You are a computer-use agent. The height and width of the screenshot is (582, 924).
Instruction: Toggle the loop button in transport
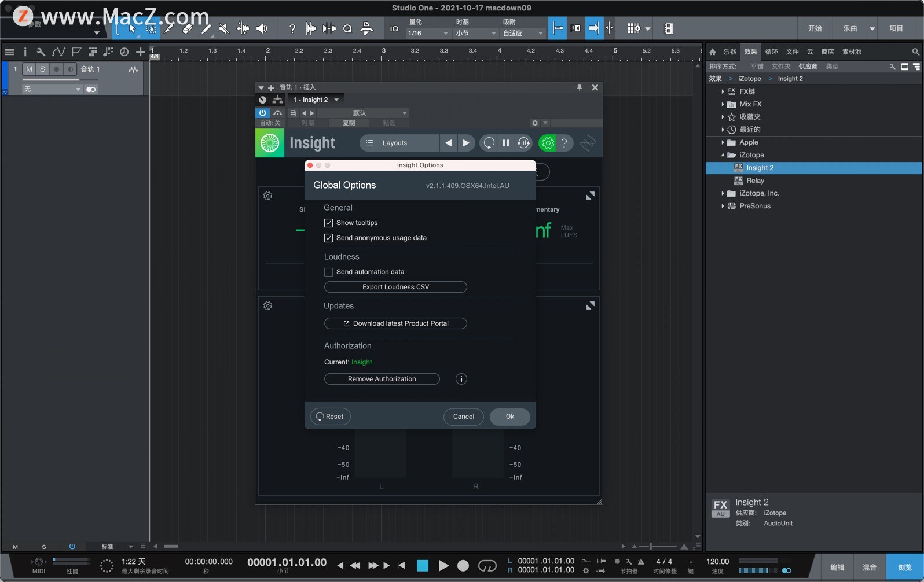coord(487,566)
